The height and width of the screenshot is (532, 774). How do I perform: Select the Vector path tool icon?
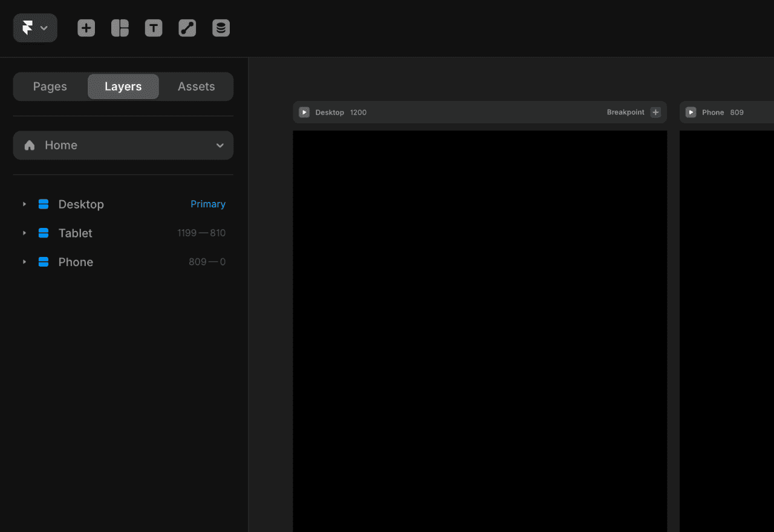tap(187, 28)
